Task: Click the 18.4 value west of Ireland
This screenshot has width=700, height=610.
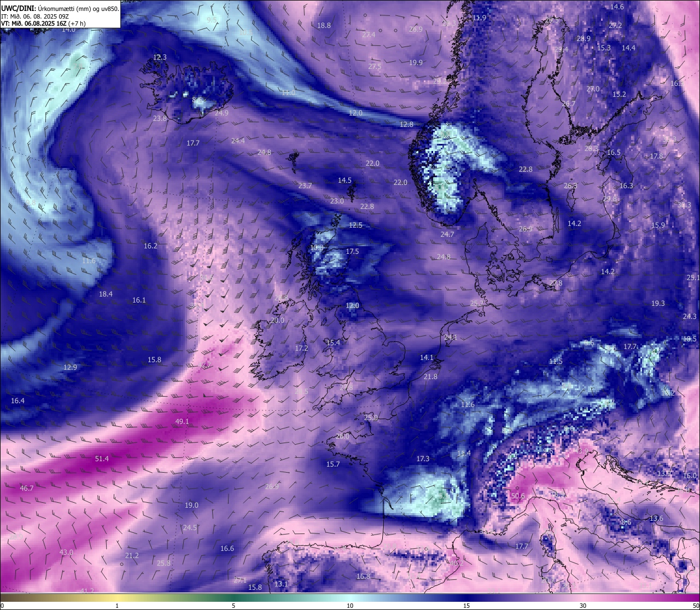Action: [106, 294]
